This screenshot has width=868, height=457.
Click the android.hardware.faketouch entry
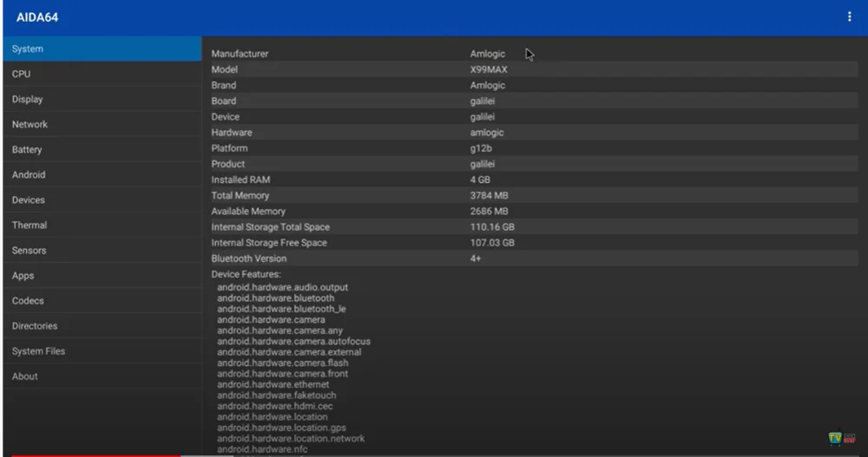click(x=276, y=395)
